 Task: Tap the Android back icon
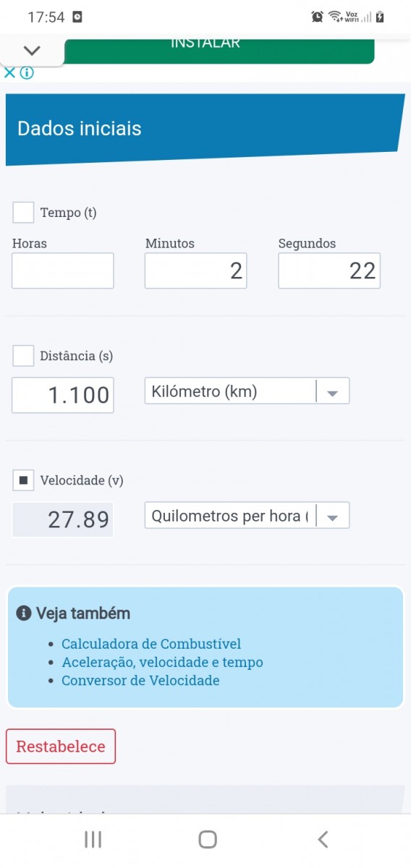tap(323, 839)
